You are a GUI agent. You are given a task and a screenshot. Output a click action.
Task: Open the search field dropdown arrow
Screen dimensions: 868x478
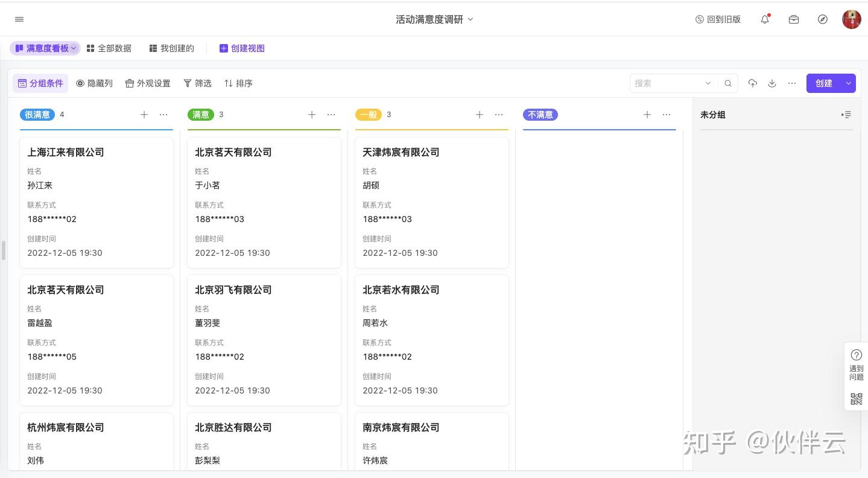coord(708,83)
